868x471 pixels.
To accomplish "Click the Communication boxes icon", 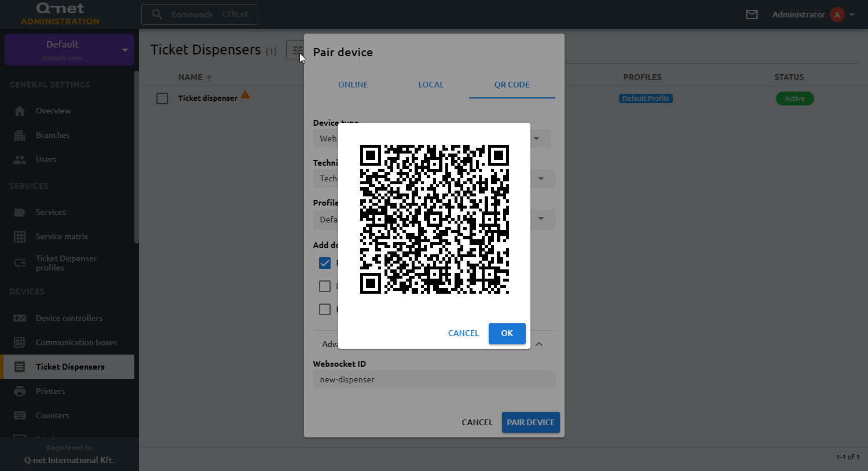I will pyautogui.click(x=20, y=342).
